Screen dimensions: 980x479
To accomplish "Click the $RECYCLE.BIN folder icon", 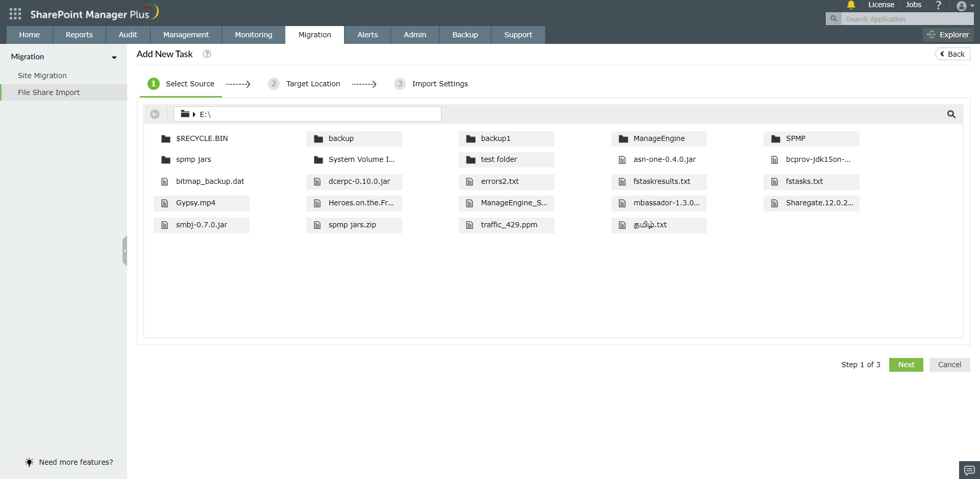I will click(165, 139).
